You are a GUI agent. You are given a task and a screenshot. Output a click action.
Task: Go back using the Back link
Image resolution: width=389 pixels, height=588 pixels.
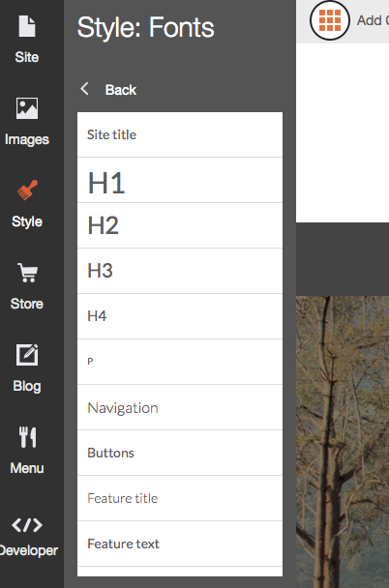(x=121, y=90)
